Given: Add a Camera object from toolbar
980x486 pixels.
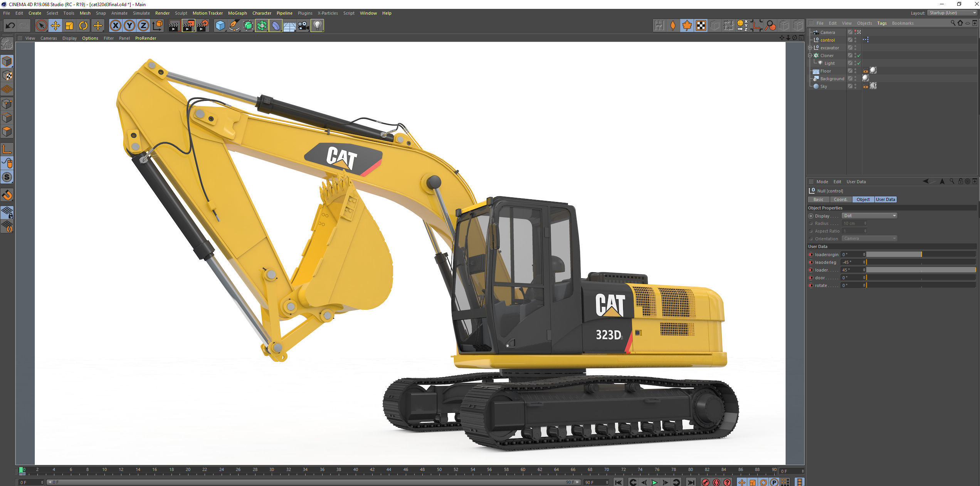Looking at the screenshot, I should pos(303,26).
